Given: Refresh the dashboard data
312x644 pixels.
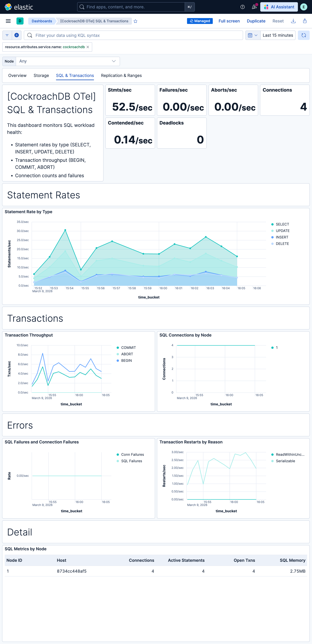Looking at the screenshot, I should click(303, 35).
